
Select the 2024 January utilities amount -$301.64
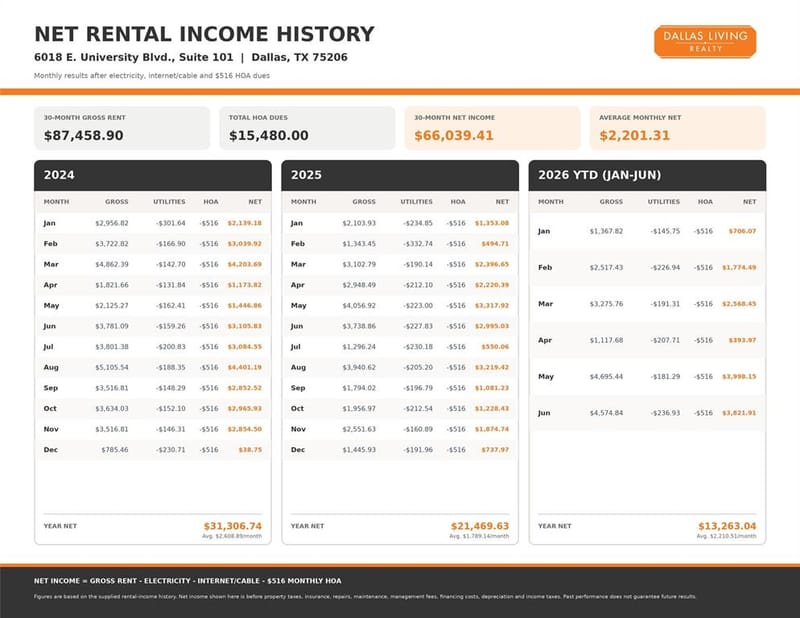171,223
